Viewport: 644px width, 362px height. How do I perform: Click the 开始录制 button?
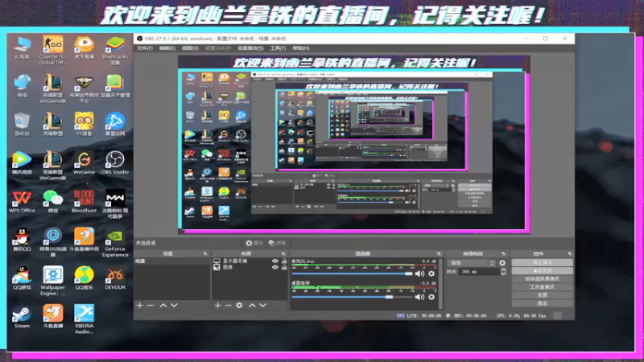click(x=542, y=271)
